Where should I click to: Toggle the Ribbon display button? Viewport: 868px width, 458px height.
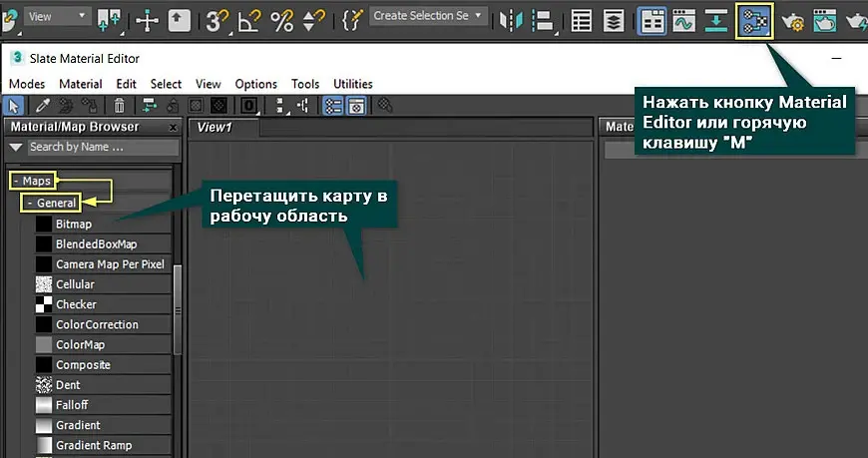tap(651, 21)
